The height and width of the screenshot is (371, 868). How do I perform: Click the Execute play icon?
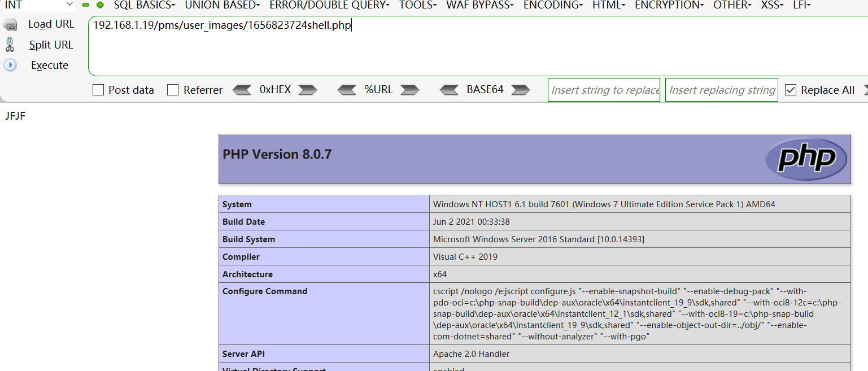coord(10,65)
